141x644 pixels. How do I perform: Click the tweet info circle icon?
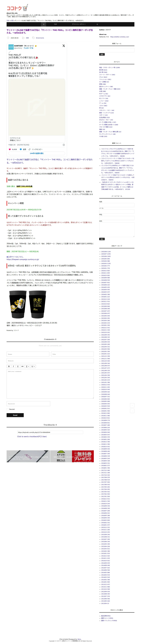pos(64,145)
